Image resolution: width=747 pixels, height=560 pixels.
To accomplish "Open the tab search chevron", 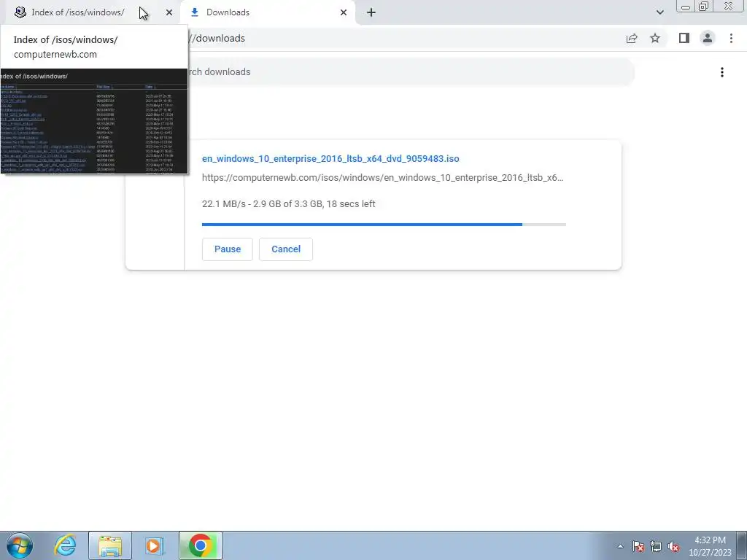I will coord(659,12).
